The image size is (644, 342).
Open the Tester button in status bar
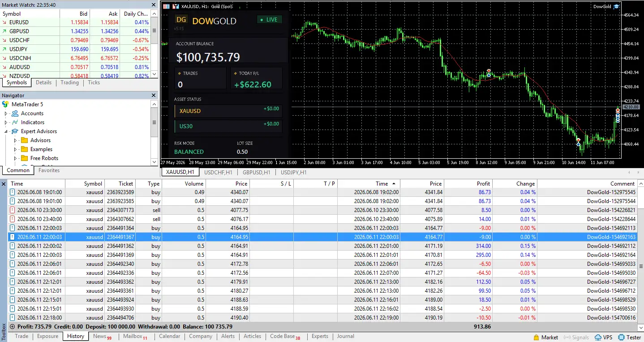(630, 337)
